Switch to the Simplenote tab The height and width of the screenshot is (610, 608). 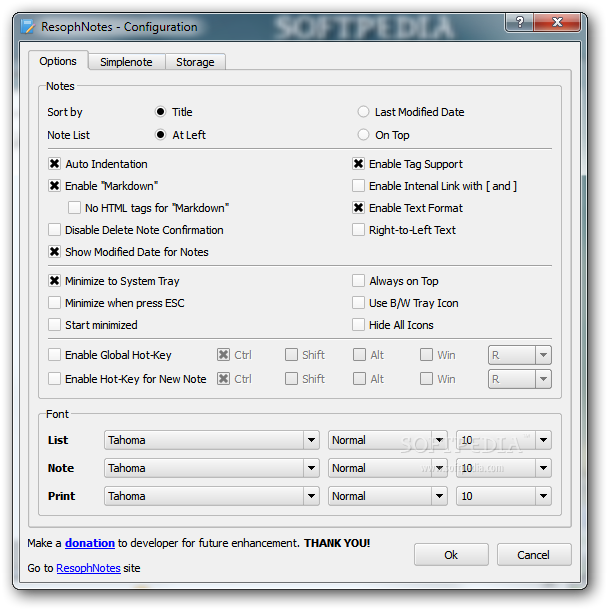126,62
